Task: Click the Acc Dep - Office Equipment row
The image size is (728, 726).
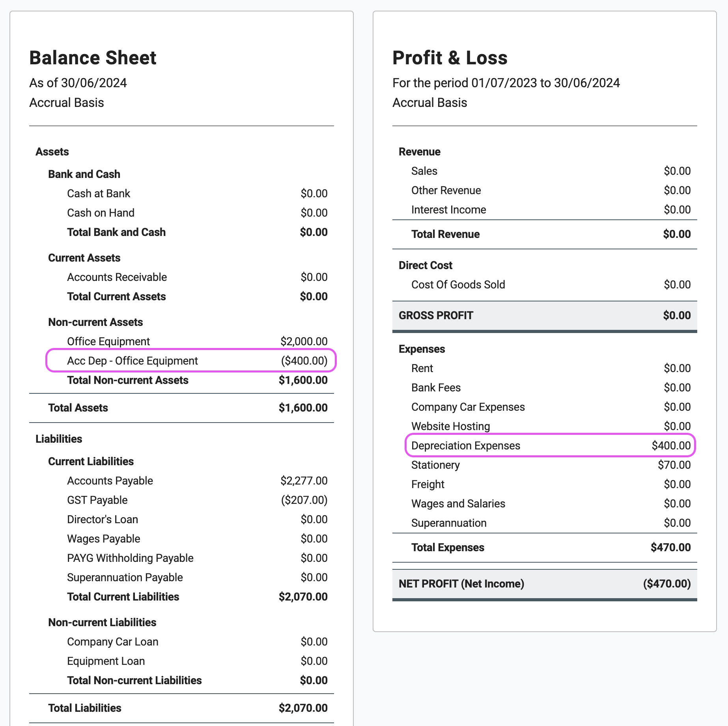Action: 191,361
